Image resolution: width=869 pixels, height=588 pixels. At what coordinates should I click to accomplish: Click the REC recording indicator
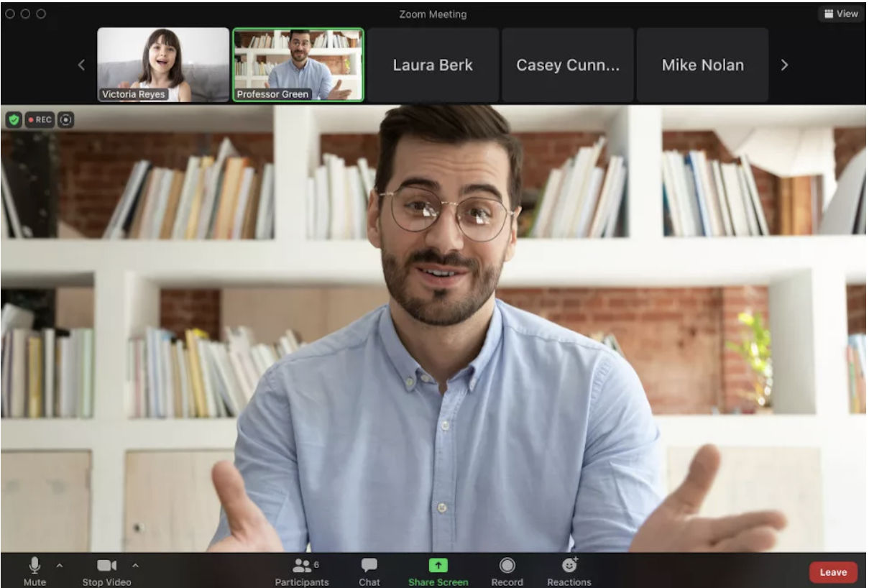[40, 120]
